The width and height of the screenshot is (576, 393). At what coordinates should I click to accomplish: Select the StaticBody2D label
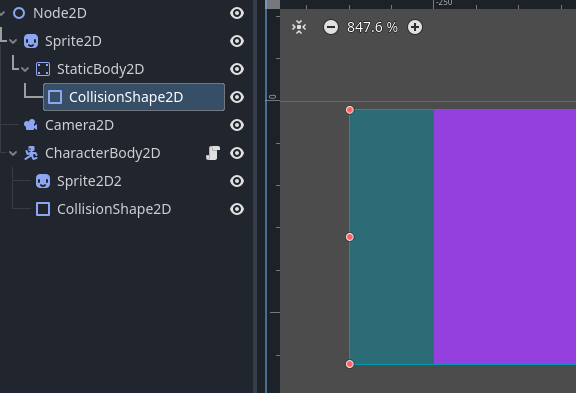(101, 69)
